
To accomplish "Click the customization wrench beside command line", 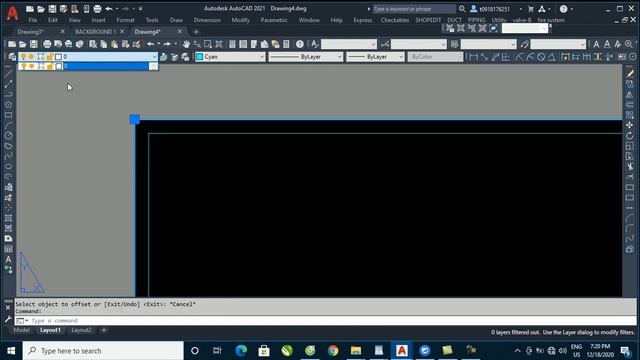I will tap(8, 320).
